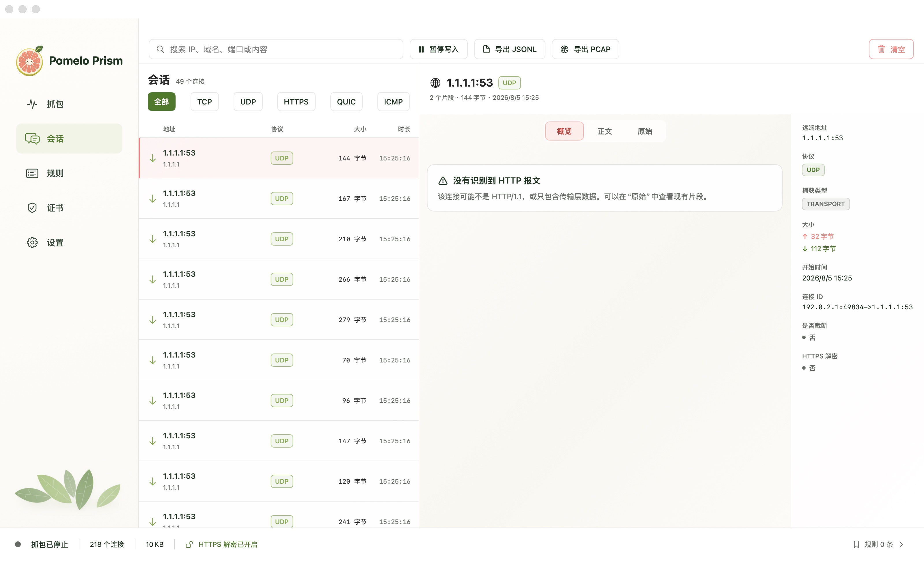Image resolution: width=924 pixels, height=561 pixels.
Task: Filter sessions by 全部
Action: click(161, 102)
